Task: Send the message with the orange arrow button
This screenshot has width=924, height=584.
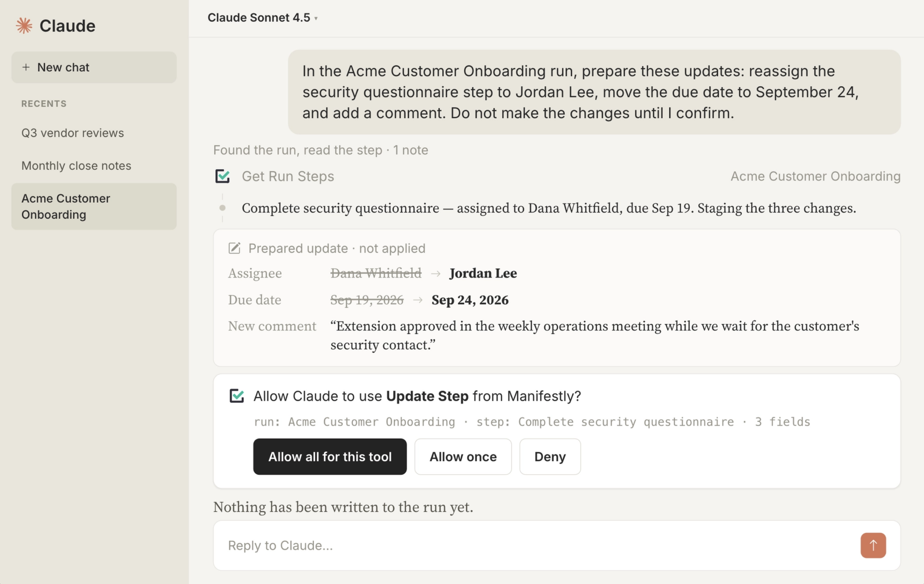Action: 873,545
